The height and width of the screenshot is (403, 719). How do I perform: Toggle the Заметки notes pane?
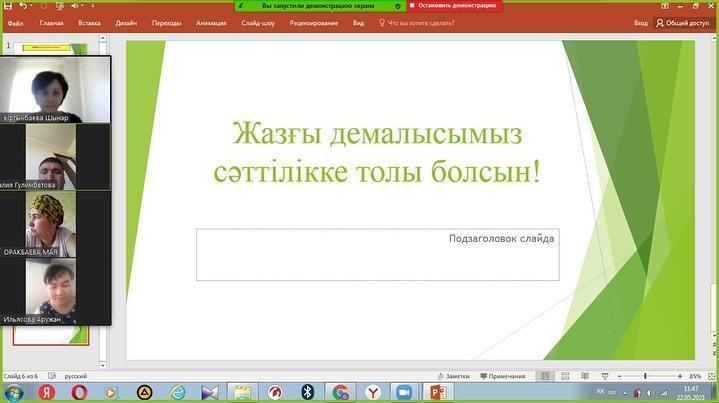[454, 376]
